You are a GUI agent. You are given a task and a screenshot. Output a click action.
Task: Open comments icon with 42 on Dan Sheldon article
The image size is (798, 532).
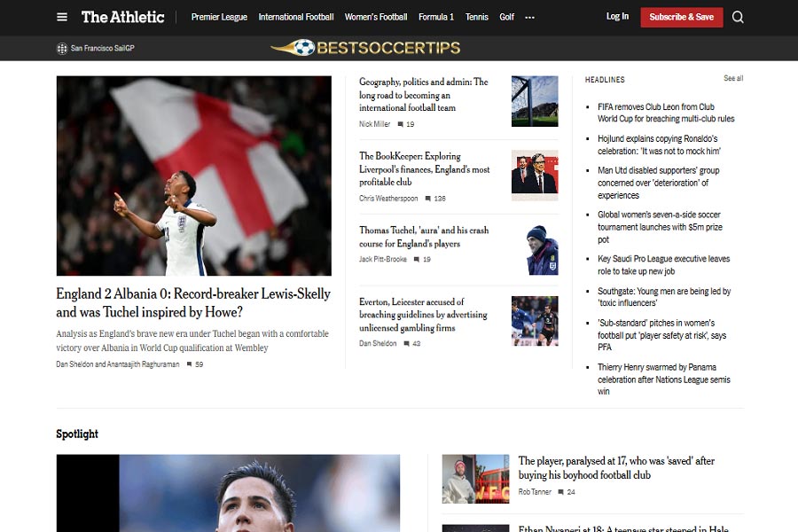point(407,344)
